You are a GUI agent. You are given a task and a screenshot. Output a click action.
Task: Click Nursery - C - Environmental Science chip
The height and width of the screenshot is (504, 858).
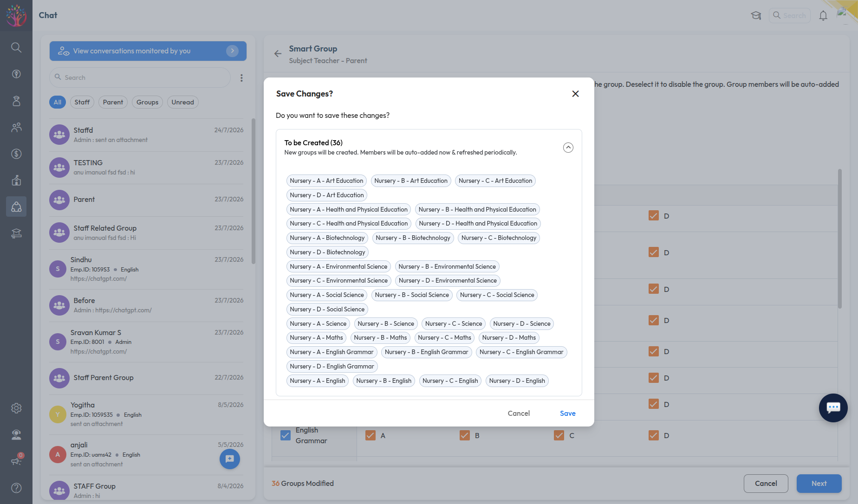click(x=339, y=281)
